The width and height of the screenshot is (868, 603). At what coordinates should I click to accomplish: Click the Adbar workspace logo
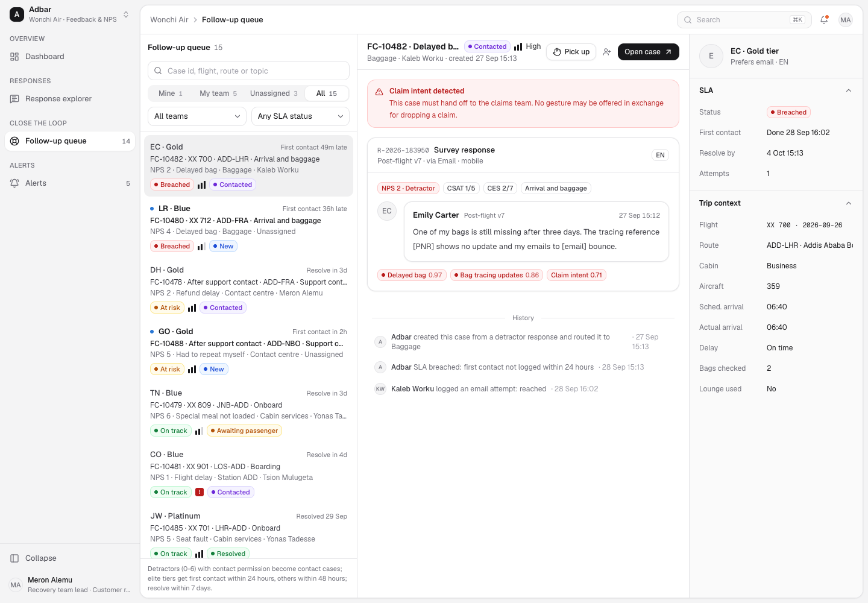click(x=17, y=14)
